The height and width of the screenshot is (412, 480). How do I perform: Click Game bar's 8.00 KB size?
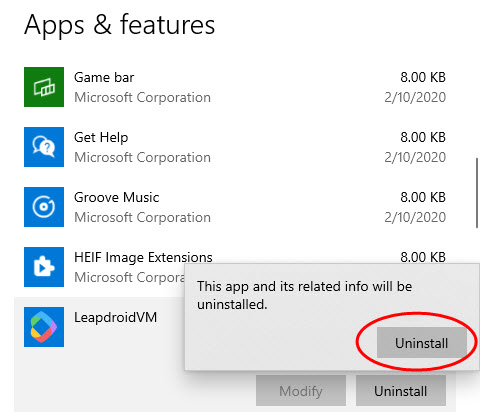[x=423, y=77]
